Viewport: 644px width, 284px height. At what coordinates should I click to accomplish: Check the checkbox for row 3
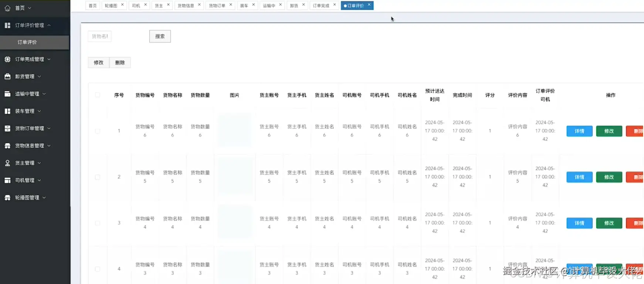click(98, 223)
